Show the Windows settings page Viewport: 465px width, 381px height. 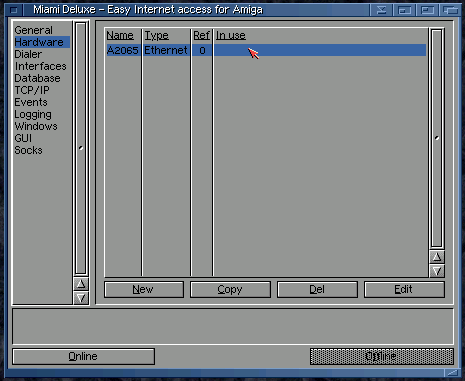(36, 126)
